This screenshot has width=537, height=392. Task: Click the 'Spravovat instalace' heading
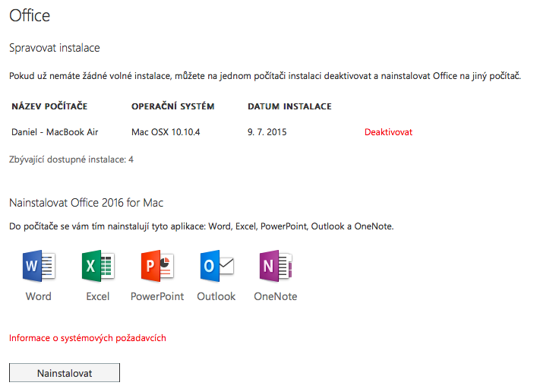click(x=55, y=48)
